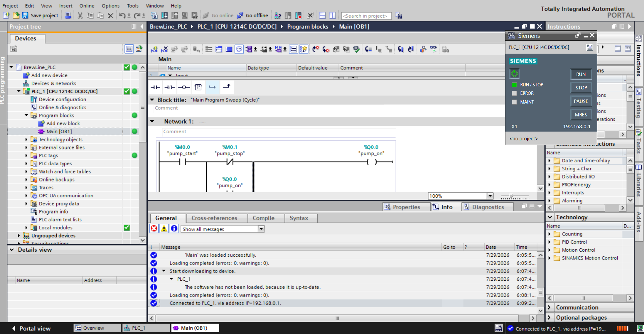The height and width of the screenshot is (334, 644).
Task: Open the Online menu
Action: coord(87,6)
